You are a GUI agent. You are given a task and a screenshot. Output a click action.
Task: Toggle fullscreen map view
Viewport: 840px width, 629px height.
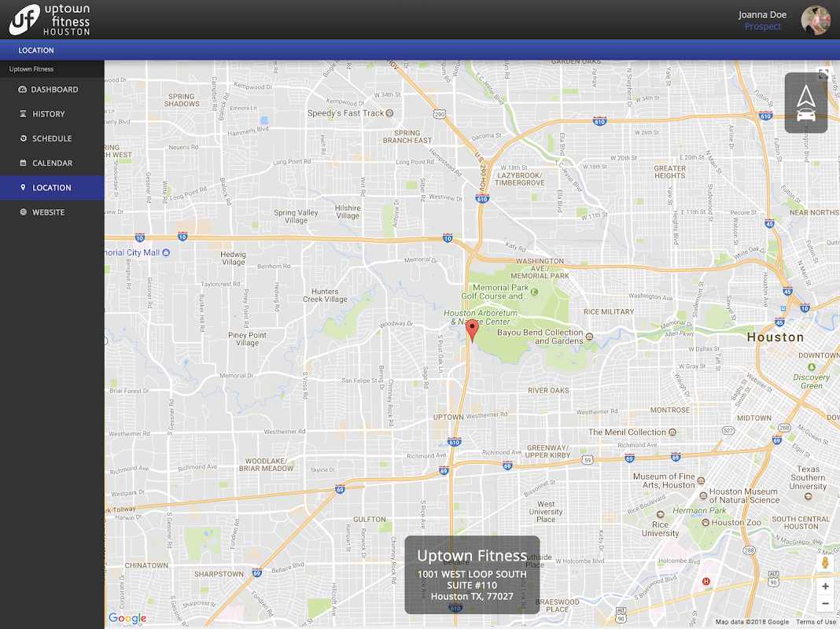coord(824,75)
